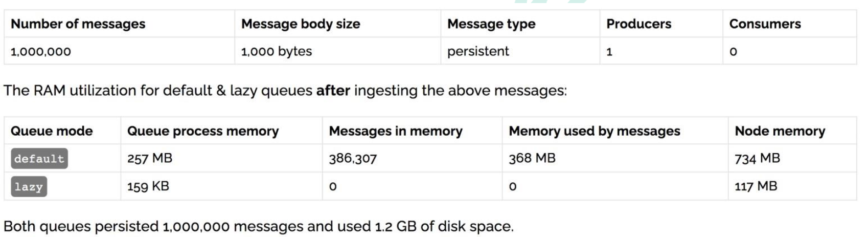Viewport: 868px width, 237px height.
Task: Click the "Message type" column header
Action: (491, 24)
